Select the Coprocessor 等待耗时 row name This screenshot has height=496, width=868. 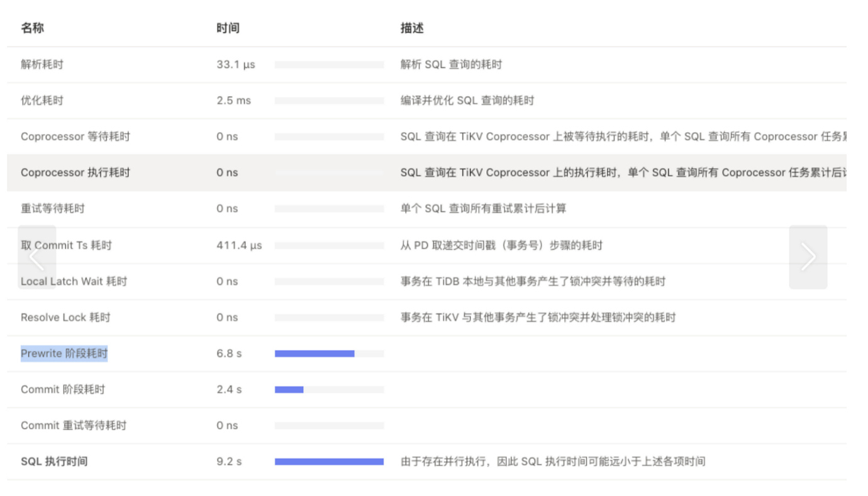[75, 137]
